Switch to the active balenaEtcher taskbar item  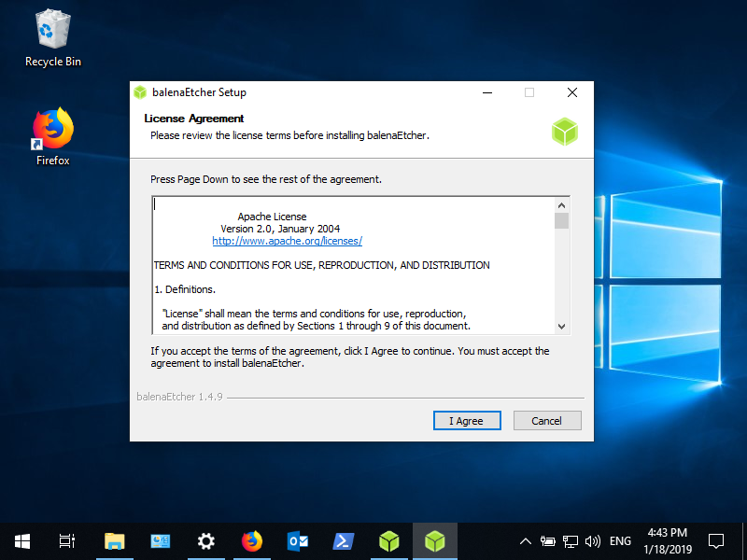pos(435,541)
